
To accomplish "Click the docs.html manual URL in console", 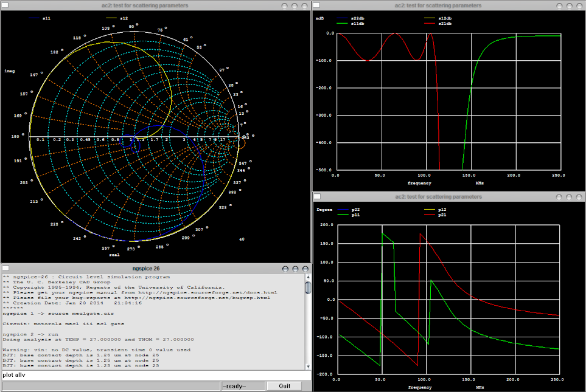I will point(208,293).
